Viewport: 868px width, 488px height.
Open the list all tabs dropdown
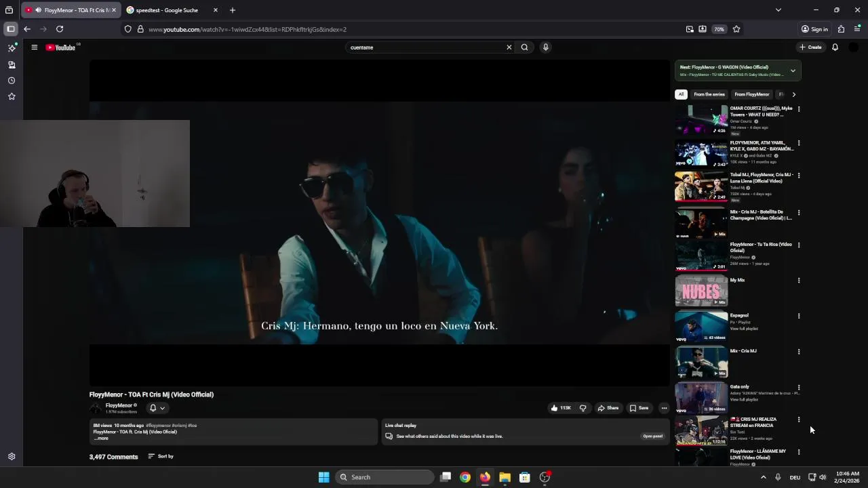(778, 10)
